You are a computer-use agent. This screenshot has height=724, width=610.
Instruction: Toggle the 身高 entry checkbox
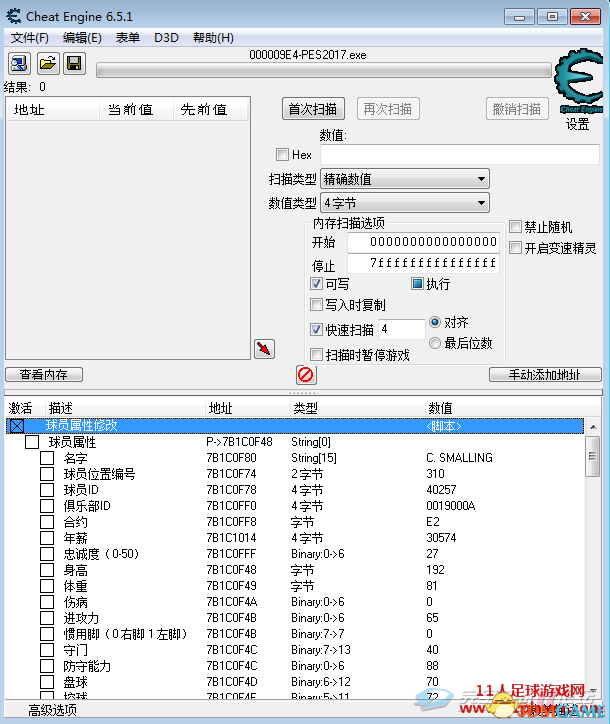pyautogui.click(x=47, y=570)
